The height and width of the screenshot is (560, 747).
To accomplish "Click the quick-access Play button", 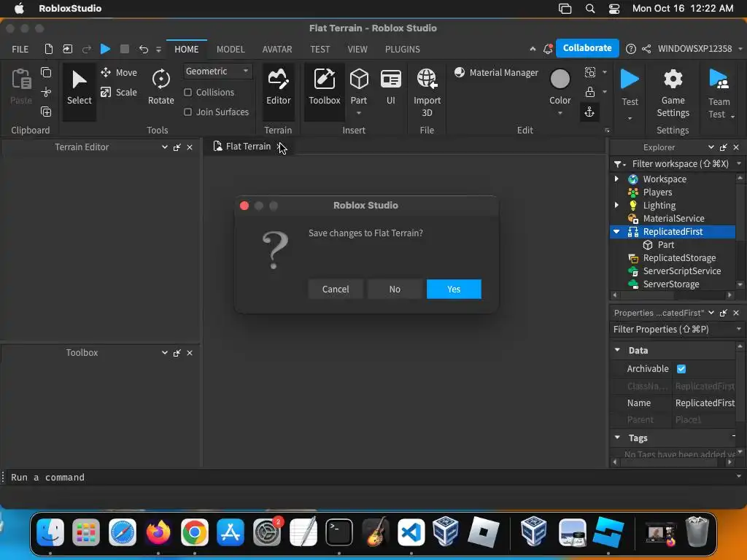I will click(105, 49).
